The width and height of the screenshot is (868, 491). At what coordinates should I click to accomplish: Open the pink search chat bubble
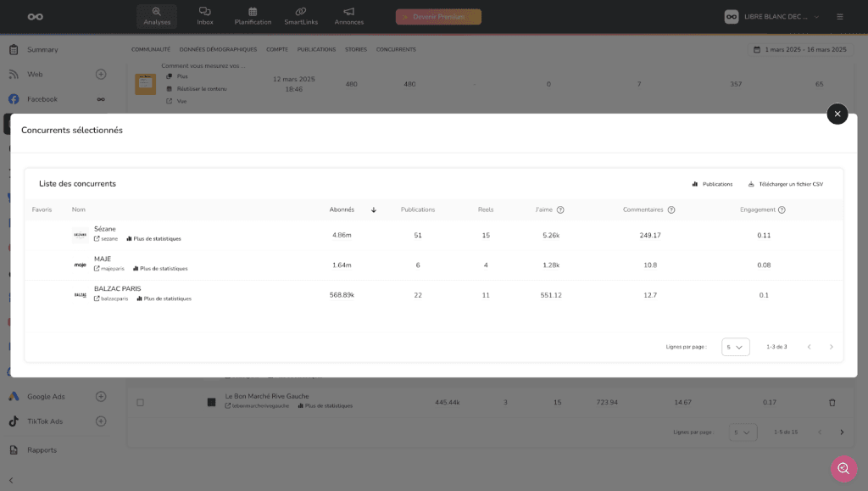tap(843, 468)
